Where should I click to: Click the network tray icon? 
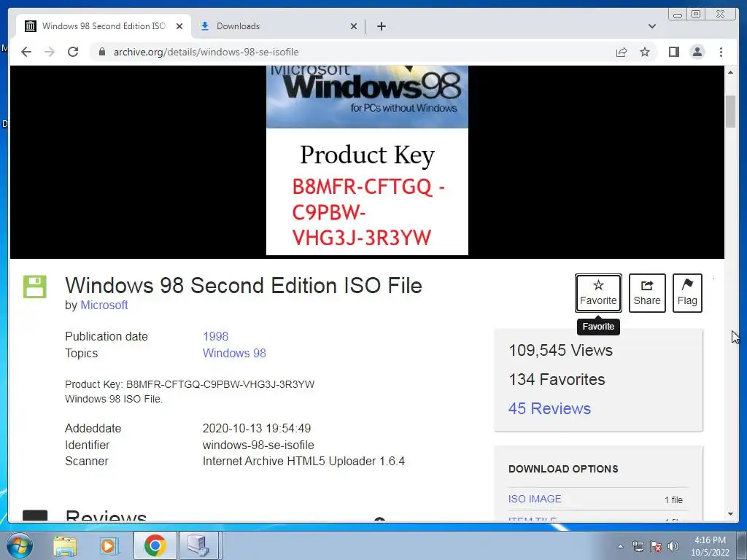point(638,546)
